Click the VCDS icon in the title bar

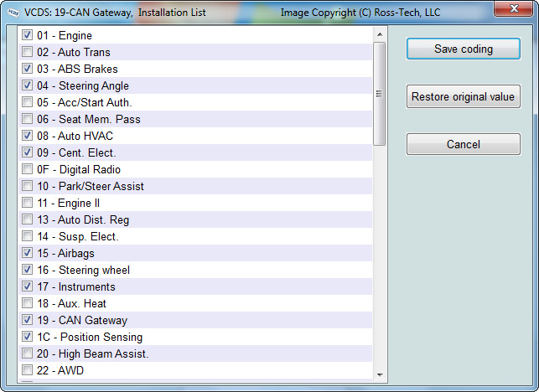click(13, 13)
